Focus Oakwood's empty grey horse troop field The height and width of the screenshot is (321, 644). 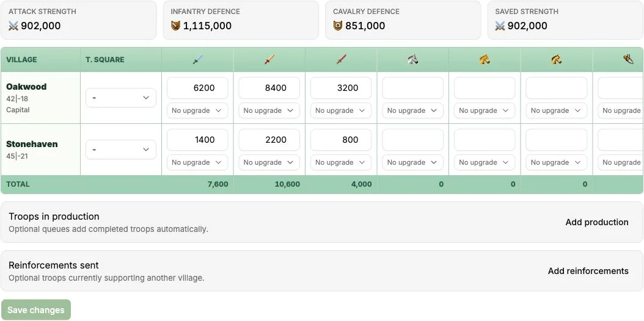413,88
